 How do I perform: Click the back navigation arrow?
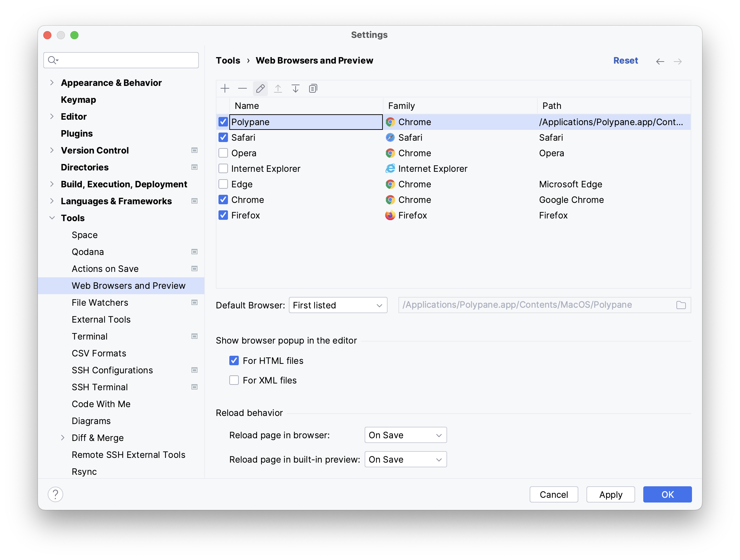(x=660, y=61)
